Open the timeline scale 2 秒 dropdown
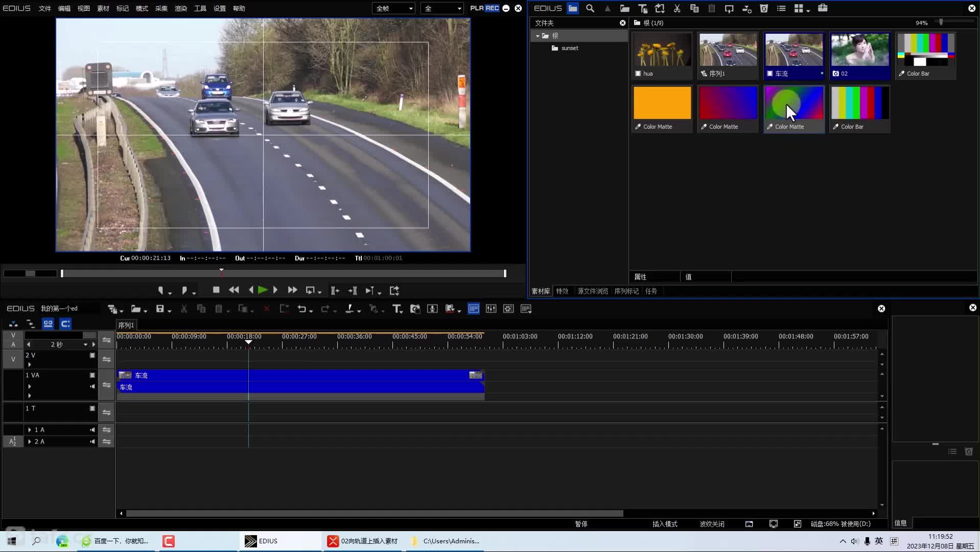This screenshot has width=980, height=552. (85, 344)
